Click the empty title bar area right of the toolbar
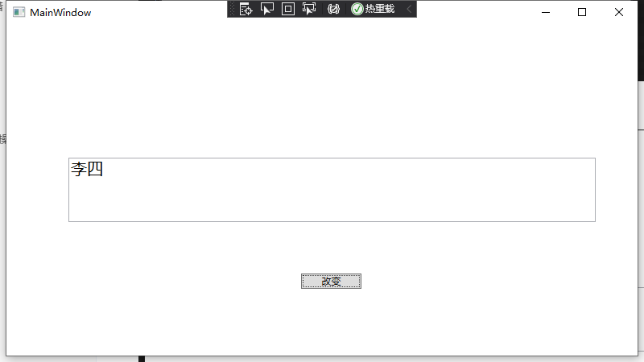This screenshot has width=644, height=362. pos(473,12)
